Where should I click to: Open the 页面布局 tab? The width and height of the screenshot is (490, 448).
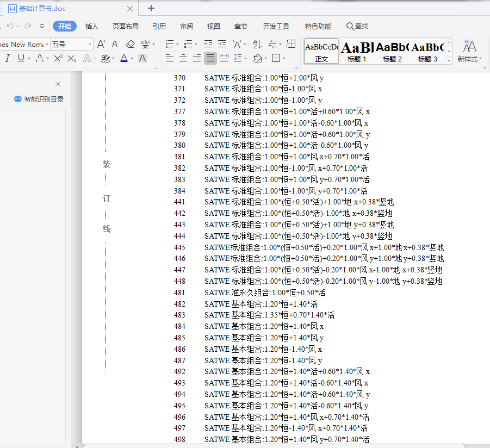coord(125,27)
